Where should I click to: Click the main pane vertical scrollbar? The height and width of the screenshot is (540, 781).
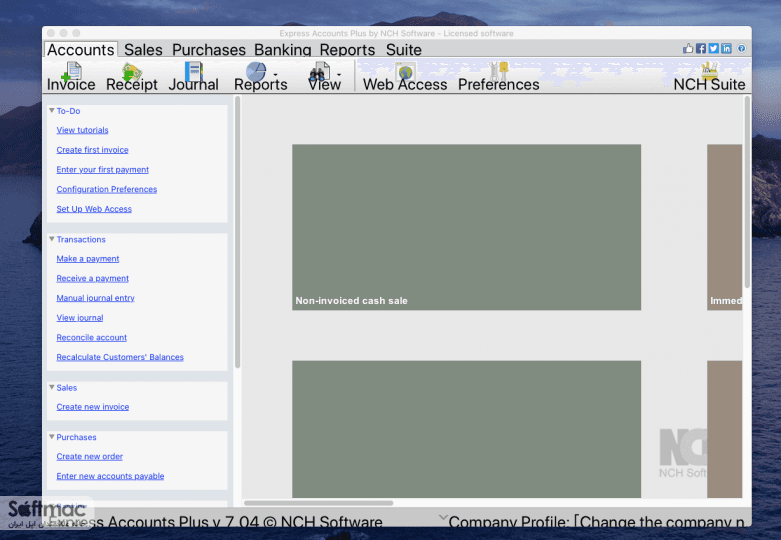coord(747,192)
